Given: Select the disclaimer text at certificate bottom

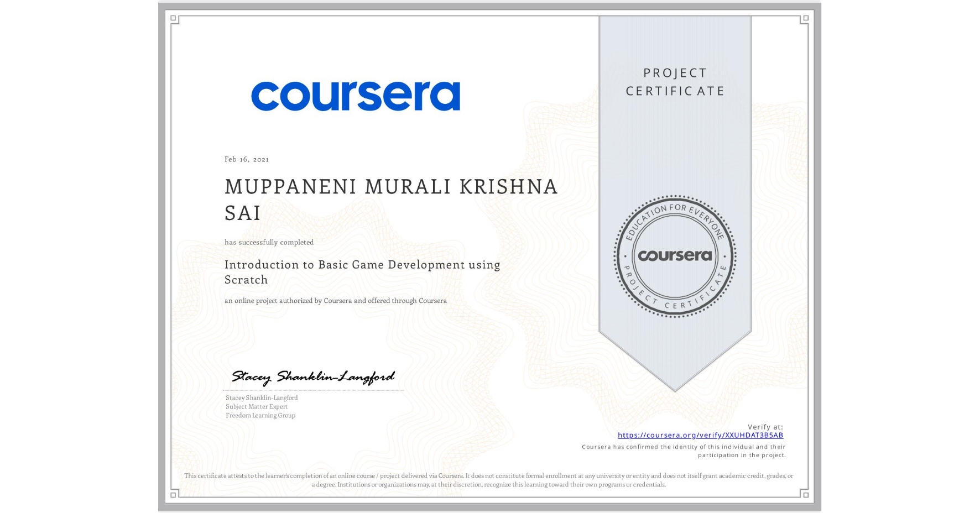Looking at the screenshot, I should 489,479.
